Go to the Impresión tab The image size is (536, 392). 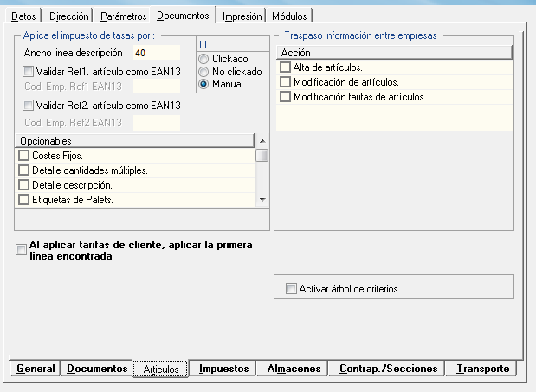[x=242, y=16]
